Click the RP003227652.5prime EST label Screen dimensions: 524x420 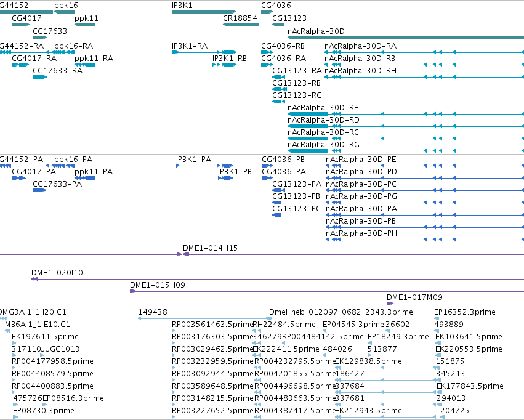coord(212,411)
